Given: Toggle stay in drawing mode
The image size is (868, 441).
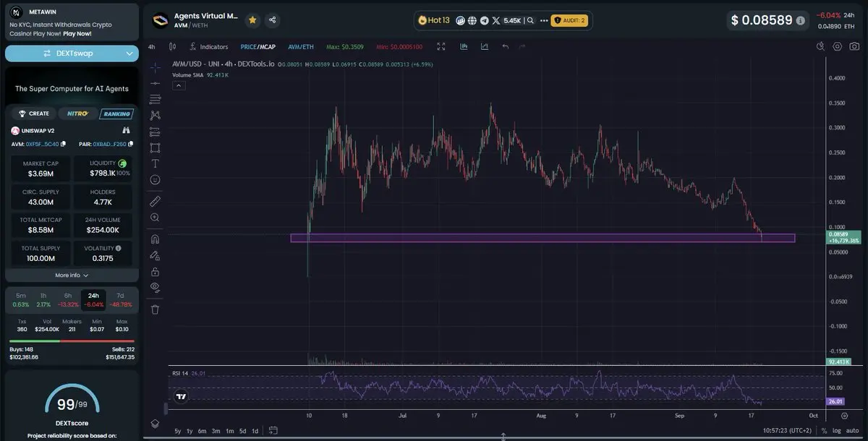Looking at the screenshot, I should coord(155,255).
